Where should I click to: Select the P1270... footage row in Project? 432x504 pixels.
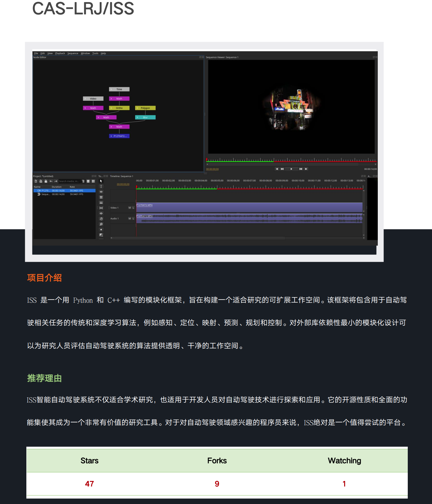[x=64, y=191]
